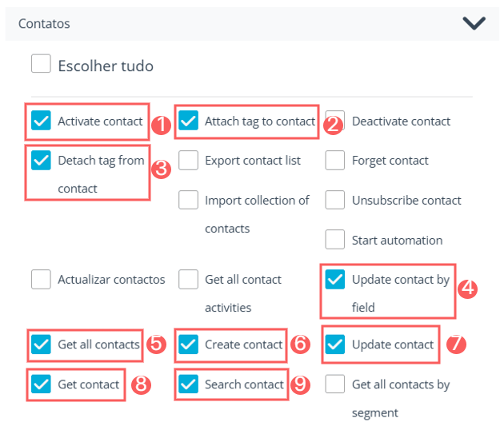504x430 pixels.
Task: Uncheck Detach tag from contact
Action: [x=42, y=160]
